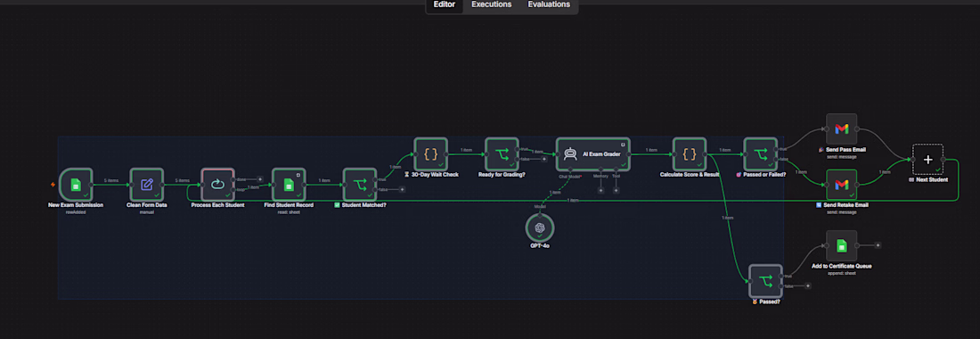
Task: Add node after Add to Certificate Queue
Action: [878, 245]
